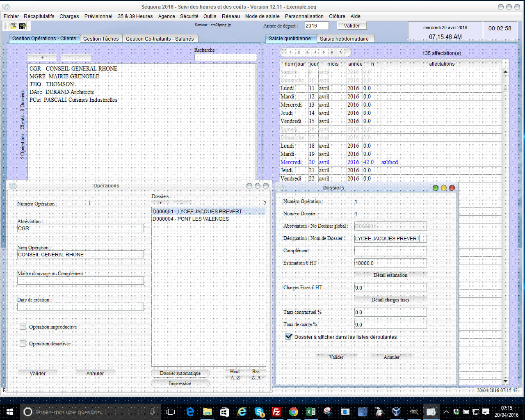Click Valider in the Dossiers dialog
This screenshot has height=420, width=525.
(x=336, y=357)
